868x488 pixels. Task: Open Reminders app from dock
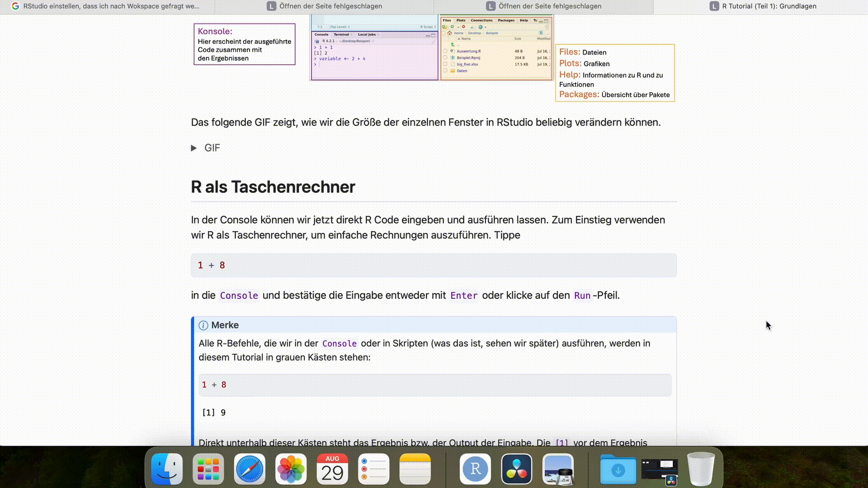tap(373, 469)
